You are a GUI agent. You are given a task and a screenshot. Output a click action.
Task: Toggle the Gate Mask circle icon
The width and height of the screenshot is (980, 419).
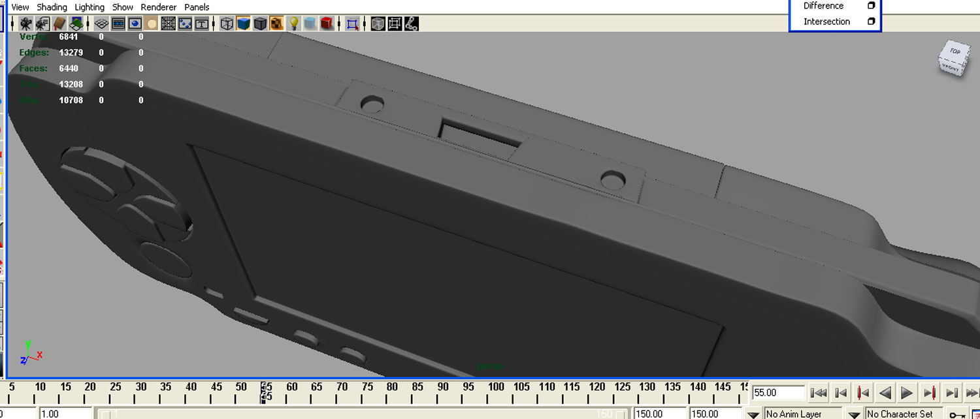[152, 23]
